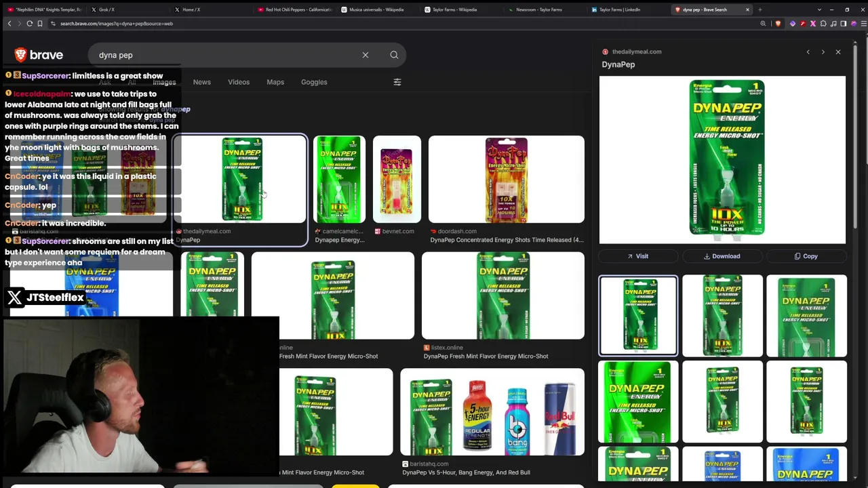Toggle the browser sidebar panel icon

click(x=844, y=24)
